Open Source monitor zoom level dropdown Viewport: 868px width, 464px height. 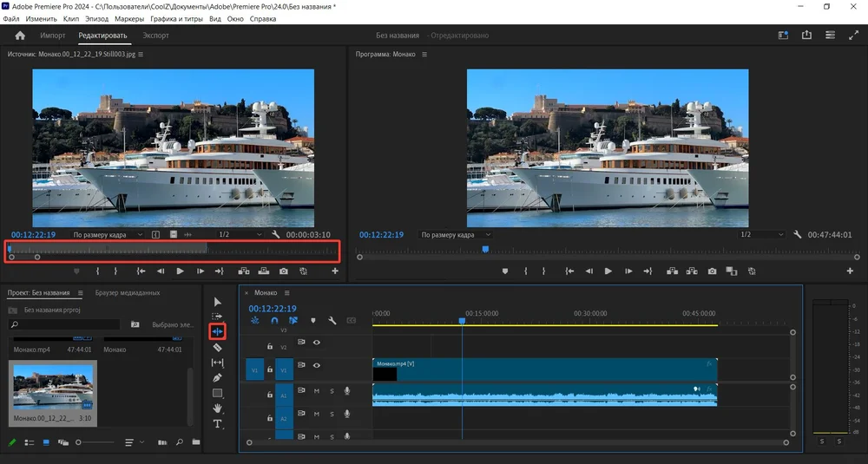point(108,235)
